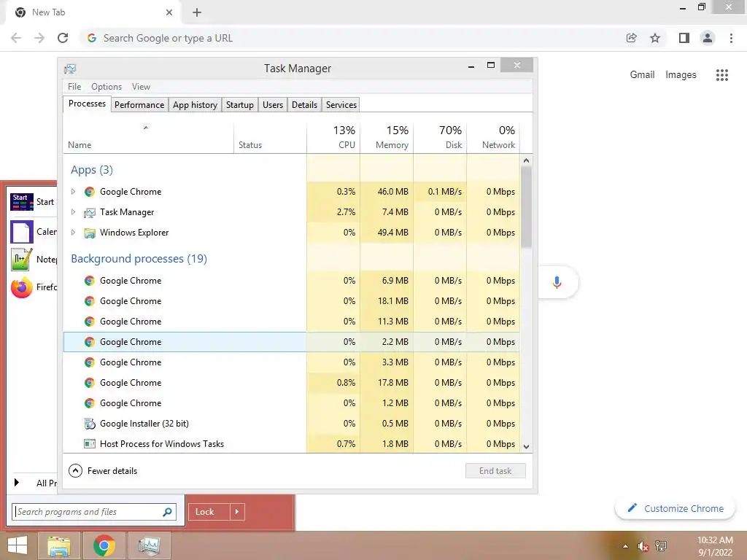This screenshot has width=747, height=560.
Task: Click the Chrome reload page icon
Action: (63, 38)
